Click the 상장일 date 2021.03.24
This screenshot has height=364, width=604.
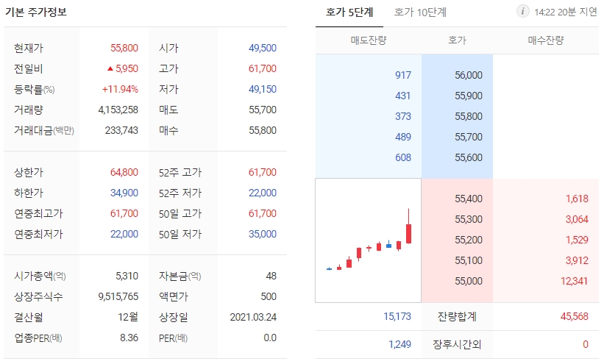253,317
